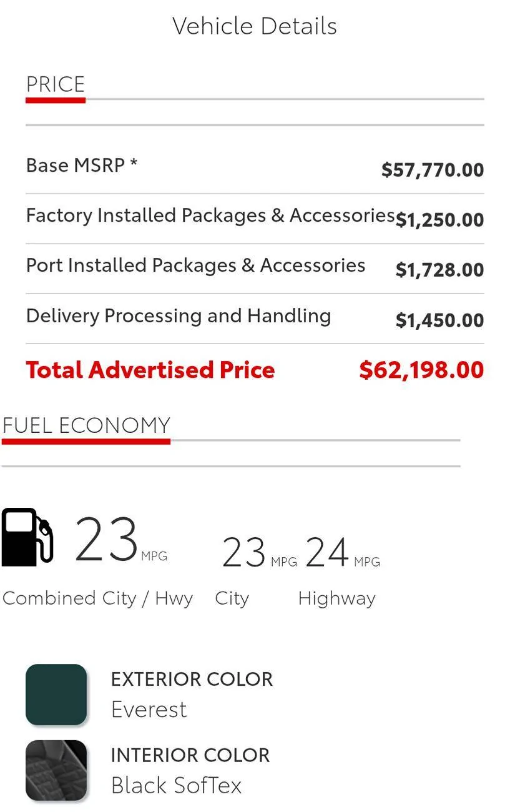The width and height of the screenshot is (510, 812).
Task: Click the Black SofTex interior thumbnail
Action: click(x=56, y=771)
